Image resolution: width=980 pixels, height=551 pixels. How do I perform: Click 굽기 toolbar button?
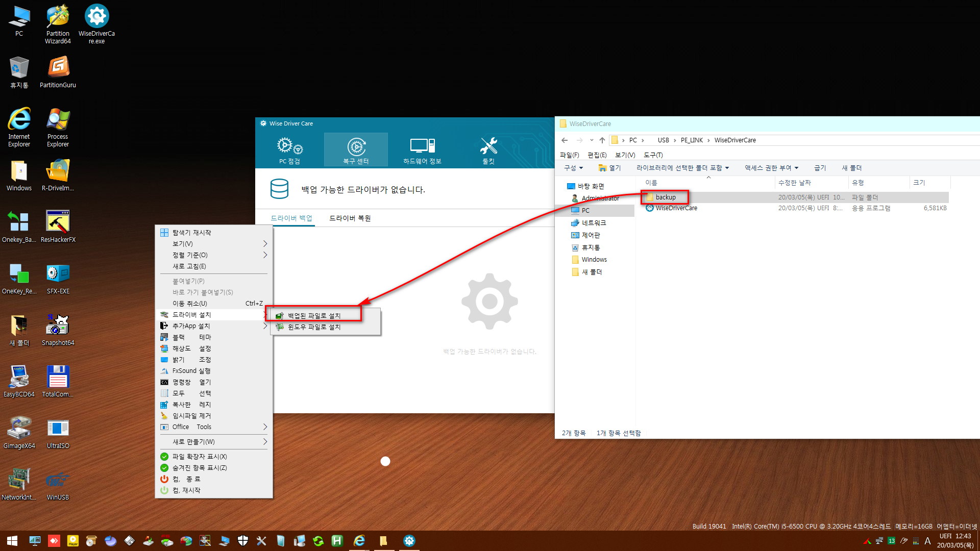click(x=820, y=168)
